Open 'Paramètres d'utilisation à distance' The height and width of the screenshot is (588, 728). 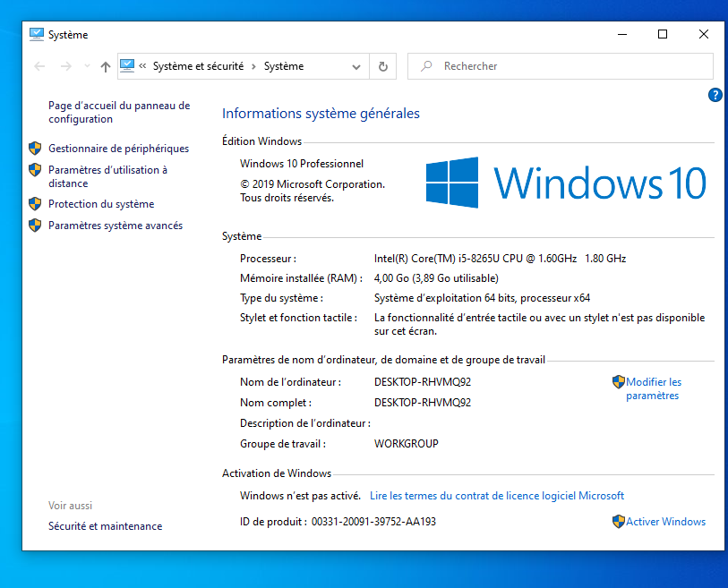tap(107, 176)
